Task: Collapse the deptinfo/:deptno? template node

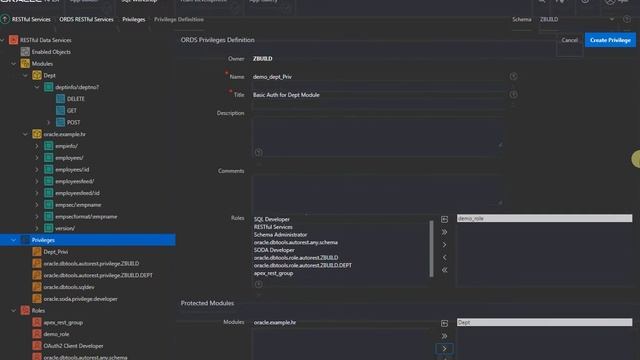Action: [37, 87]
